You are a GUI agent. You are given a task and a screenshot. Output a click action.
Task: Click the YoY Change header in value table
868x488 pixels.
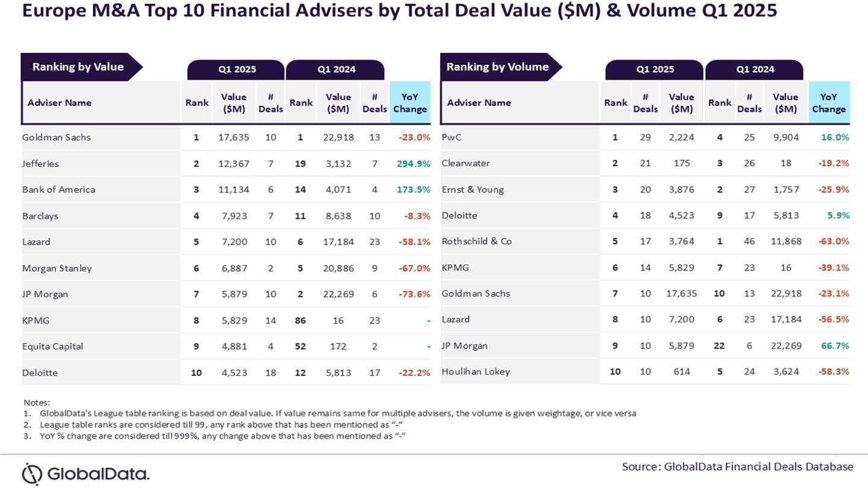click(x=410, y=102)
